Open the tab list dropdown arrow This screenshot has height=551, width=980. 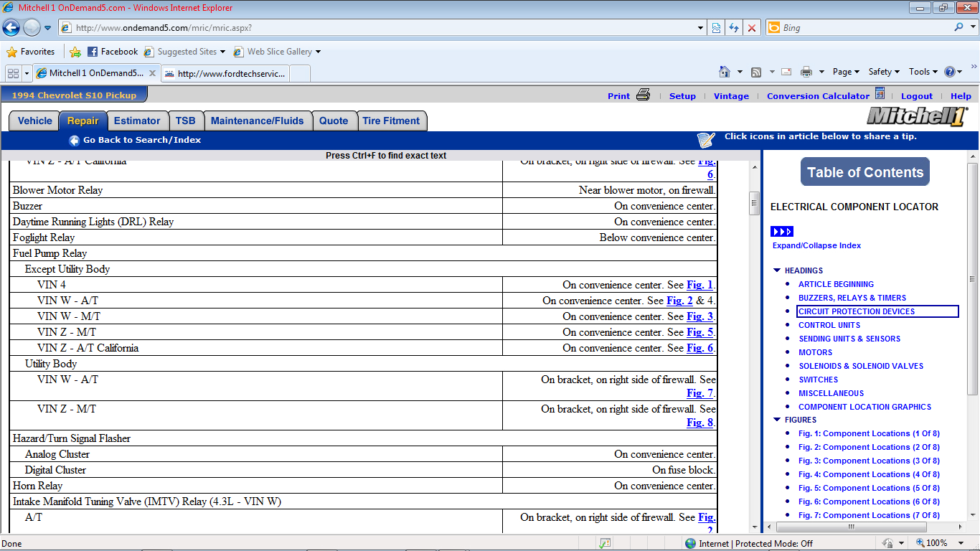[x=27, y=73]
